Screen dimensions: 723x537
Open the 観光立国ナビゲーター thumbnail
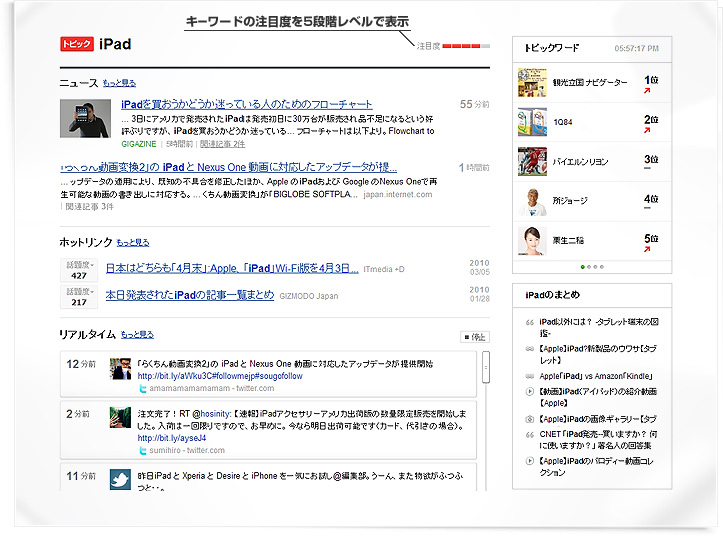(532, 83)
